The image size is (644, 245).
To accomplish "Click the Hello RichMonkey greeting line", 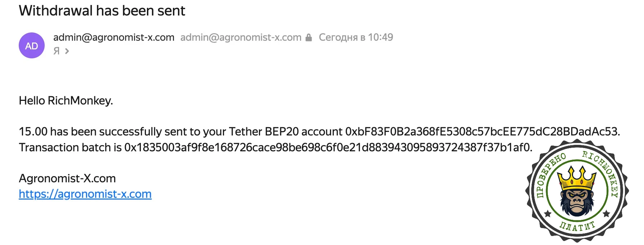I will 66,101.
